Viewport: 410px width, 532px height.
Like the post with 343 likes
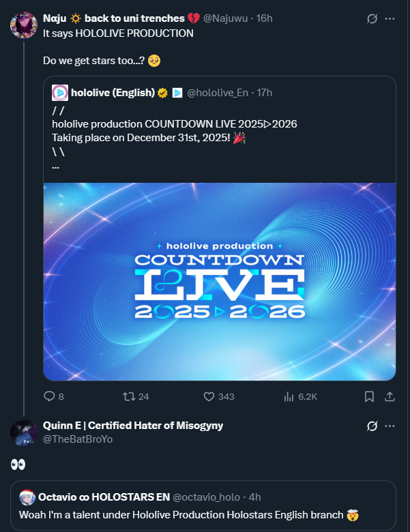pyautogui.click(x=209, y=396)
